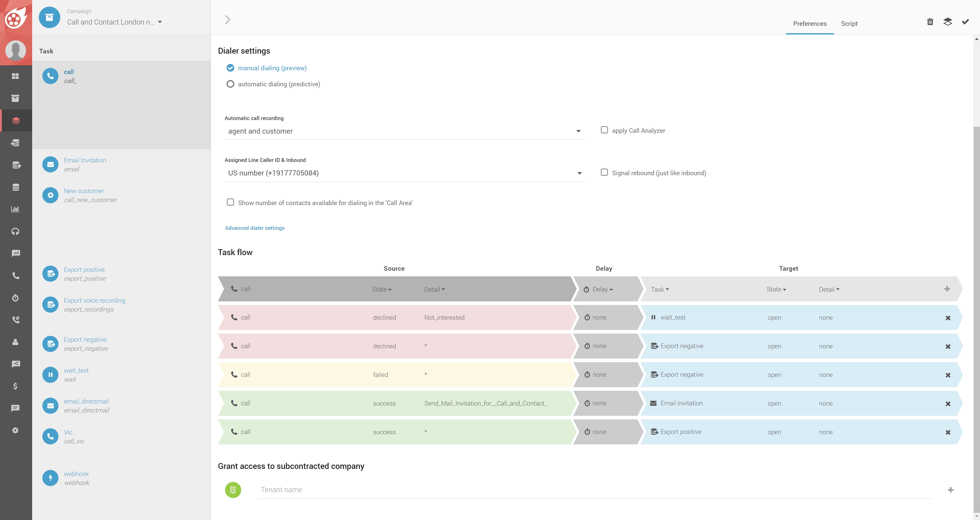Select automatic dialing (predictive) radio

click(230, 84)
